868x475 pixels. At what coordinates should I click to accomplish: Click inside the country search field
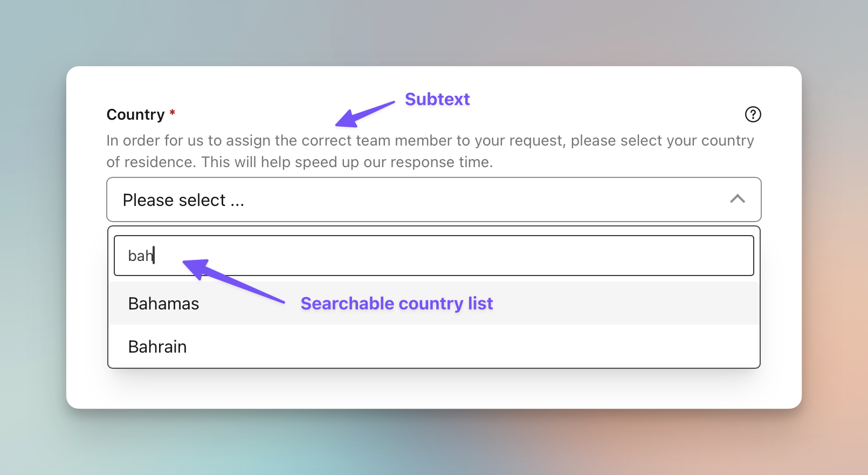pos(377,255)
